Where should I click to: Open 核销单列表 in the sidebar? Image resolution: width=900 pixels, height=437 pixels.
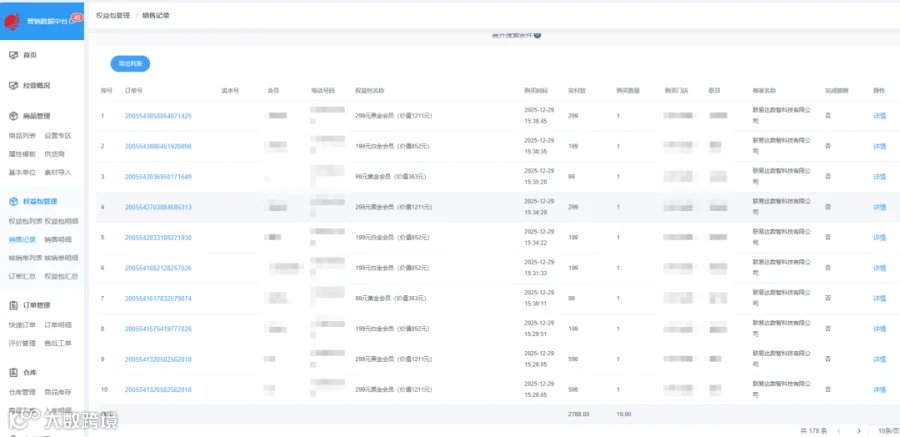click(x=25, y=258)
